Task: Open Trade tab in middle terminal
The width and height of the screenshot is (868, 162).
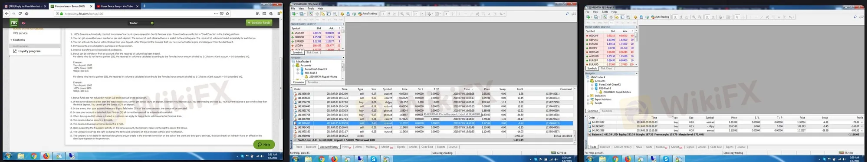Action: [299, 147]
